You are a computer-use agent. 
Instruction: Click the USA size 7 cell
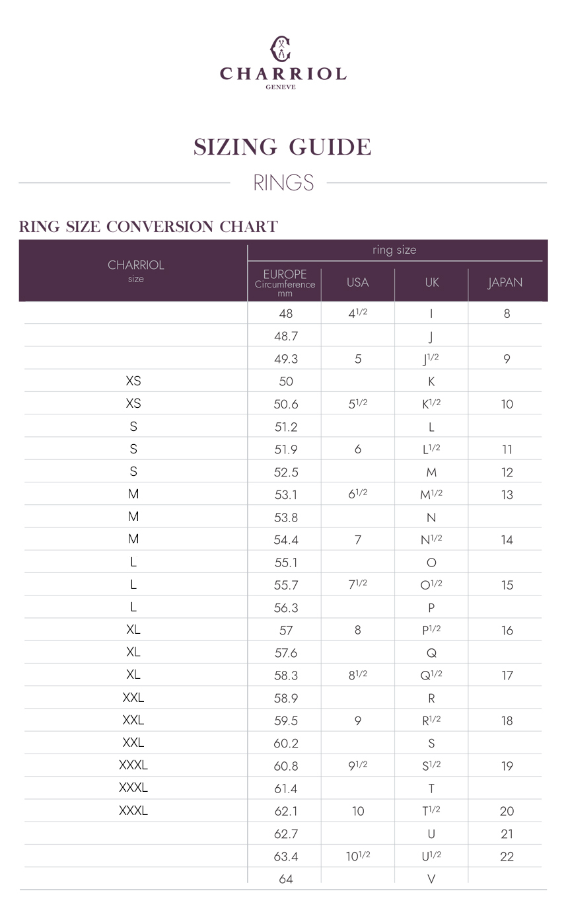358,540
